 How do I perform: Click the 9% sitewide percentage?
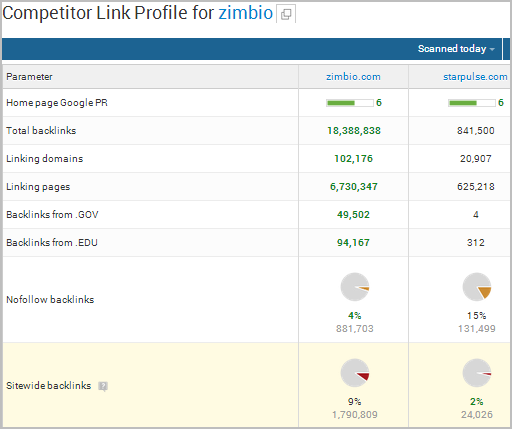coord(355,402)
